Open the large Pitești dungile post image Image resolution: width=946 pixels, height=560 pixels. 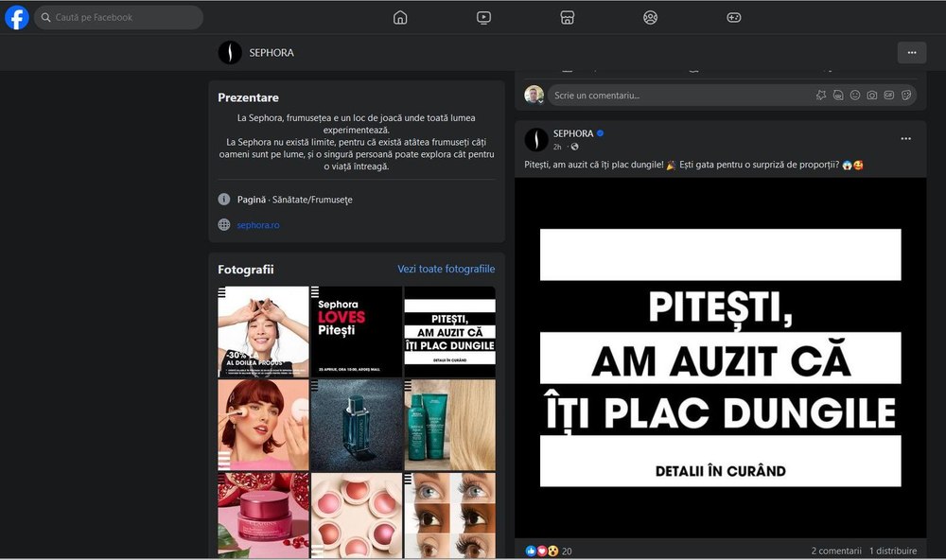pyautogui.click(x=720, y=358)
